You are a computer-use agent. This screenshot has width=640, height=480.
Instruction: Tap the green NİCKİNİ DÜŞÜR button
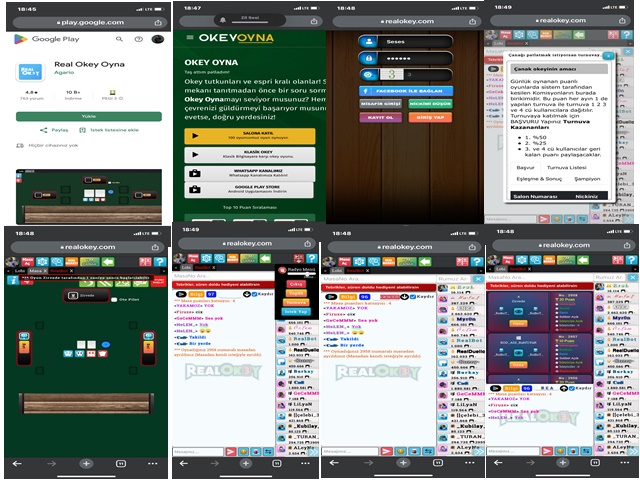click(430, 104)
